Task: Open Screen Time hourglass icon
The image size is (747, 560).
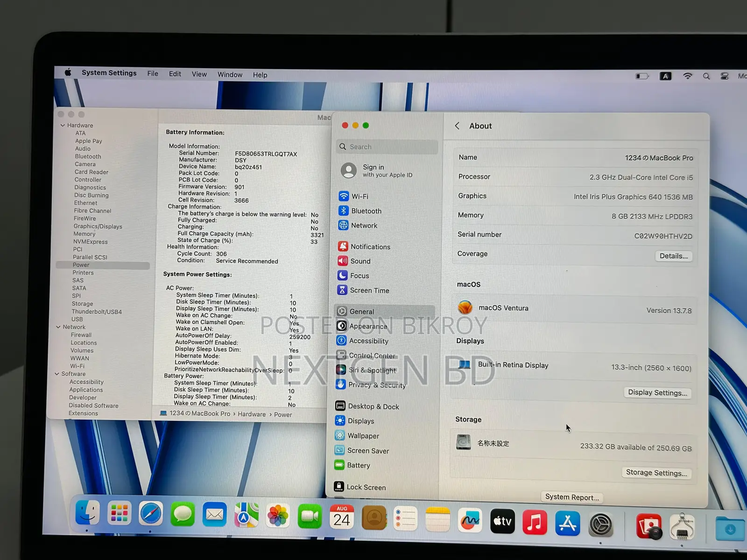Action: pos(342,290)
